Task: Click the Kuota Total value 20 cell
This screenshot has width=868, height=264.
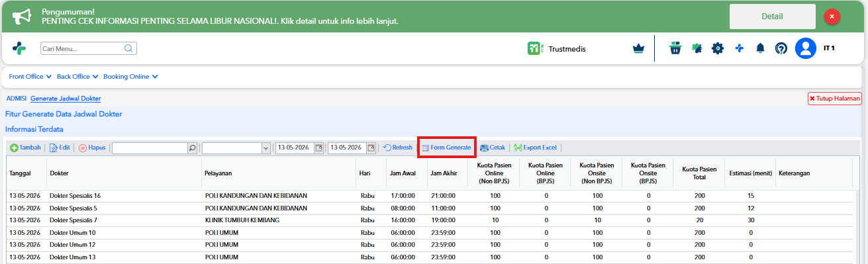Action: (699, 220)
